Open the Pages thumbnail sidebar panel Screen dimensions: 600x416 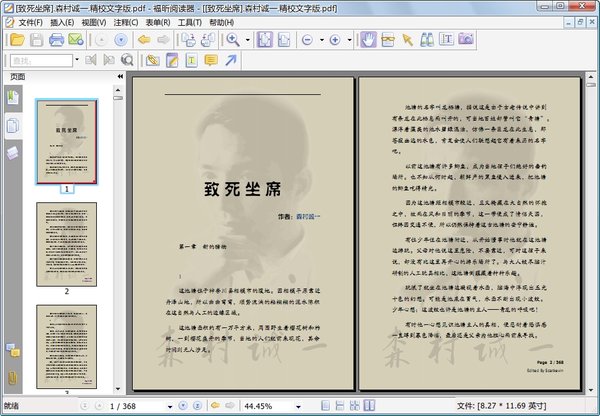click(x=13, y=126)
